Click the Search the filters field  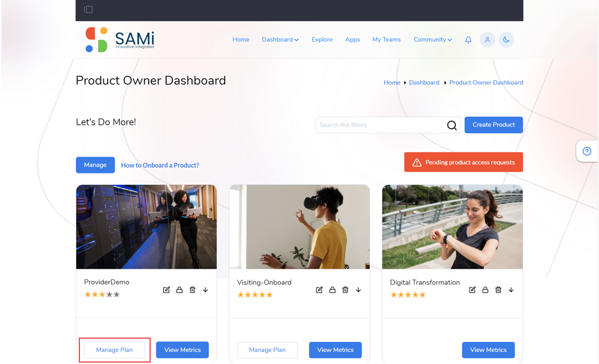tap(380, 125)
